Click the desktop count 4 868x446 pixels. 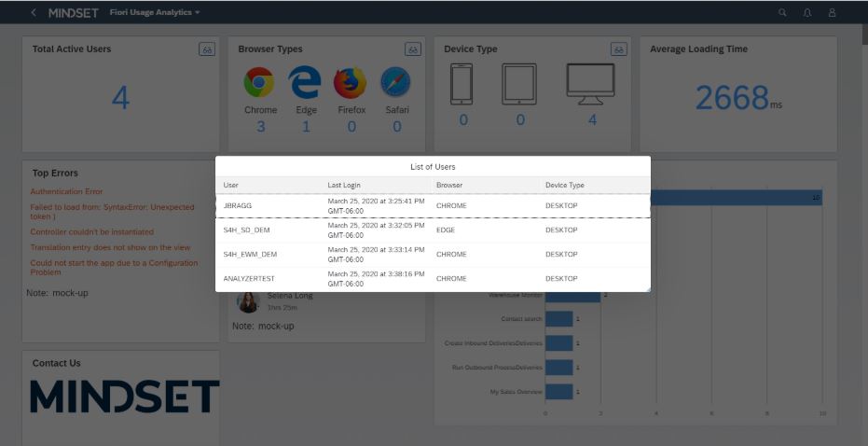pos(592,119)
